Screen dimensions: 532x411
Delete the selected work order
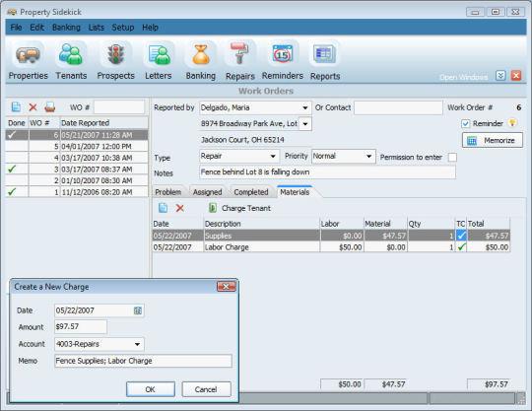tap(33, 107)
